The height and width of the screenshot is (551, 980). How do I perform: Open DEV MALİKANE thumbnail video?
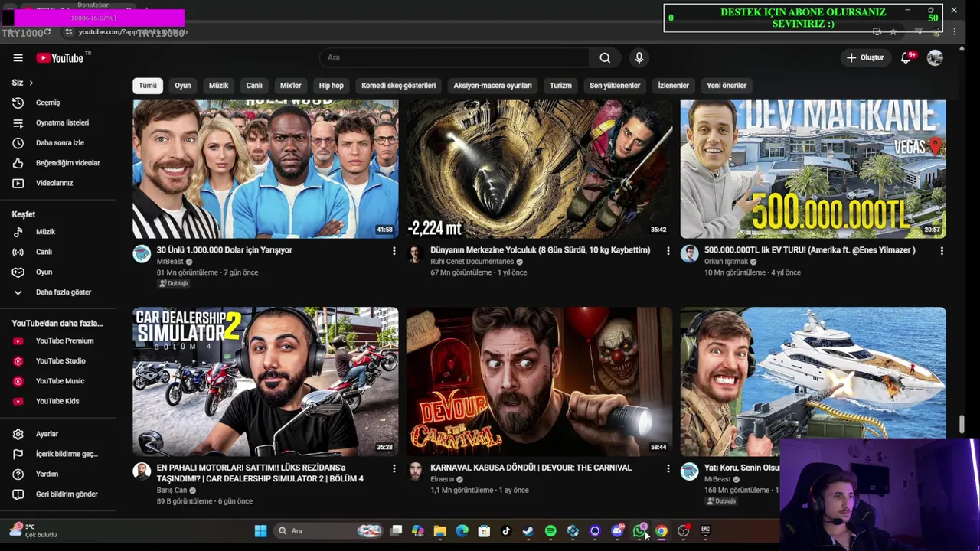click(x=813, y=169)
